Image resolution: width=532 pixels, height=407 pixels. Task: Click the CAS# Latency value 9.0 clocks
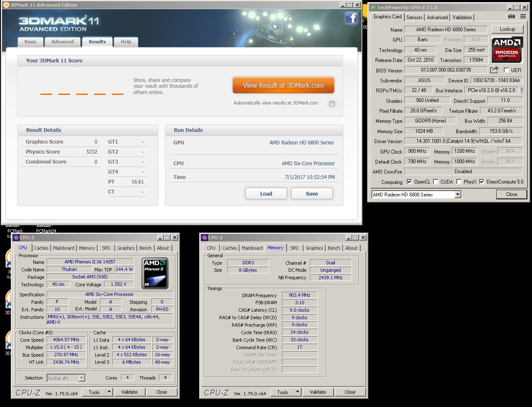pos(299,310)
